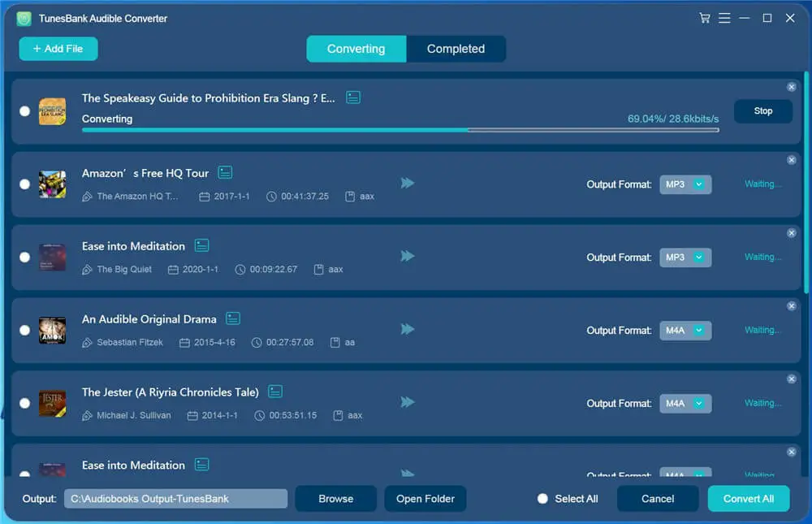This screenshot has height=524, width=812.
Task: Remove An Audible Original Drama from the list
Action: (791, 306)
